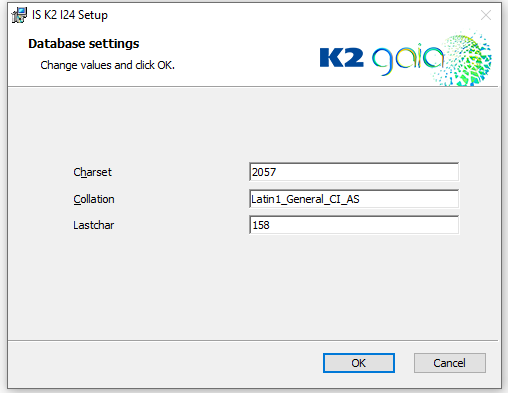Screen dimensions: 508x393
Task: Focus the Lastchar input field
Action: [x=354, y=225]
